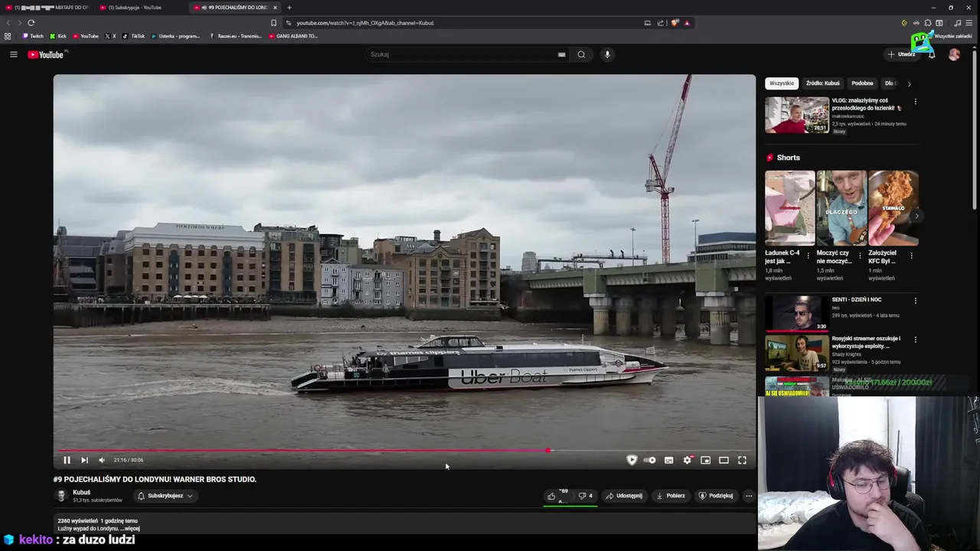Open more actions menu under the video
980x551 pixels.
pyautogui.click(x=749, y=496)
